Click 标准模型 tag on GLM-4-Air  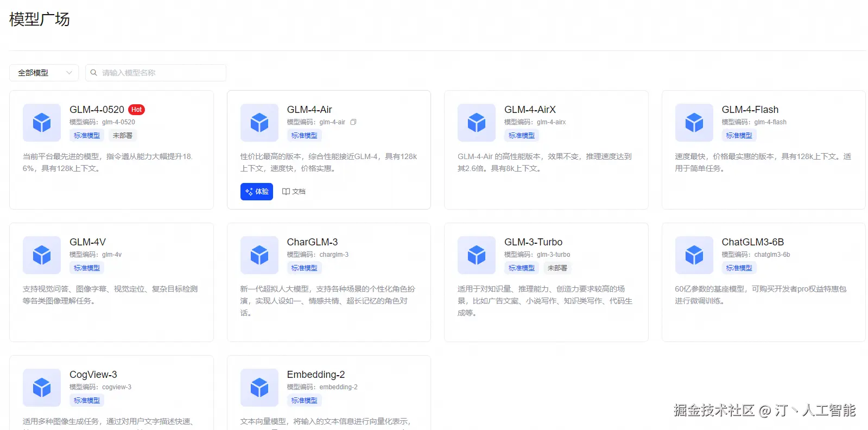pos(305,136)
